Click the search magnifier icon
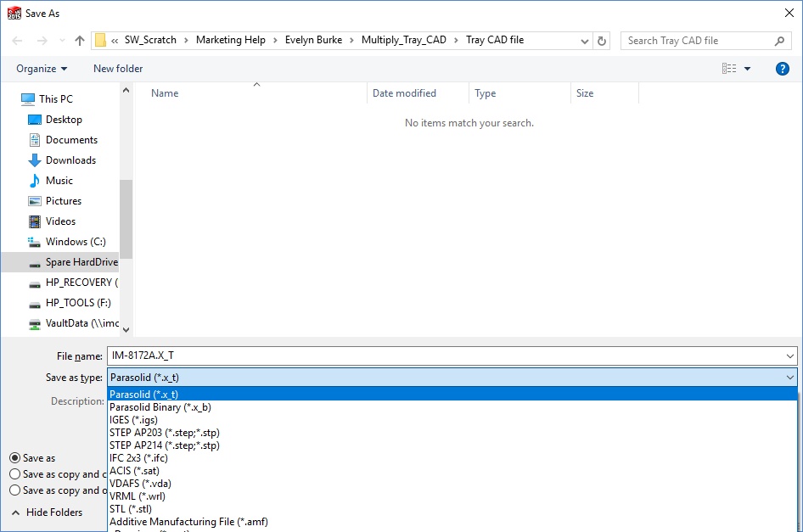803x532 pixels. (x=779, y=41)
